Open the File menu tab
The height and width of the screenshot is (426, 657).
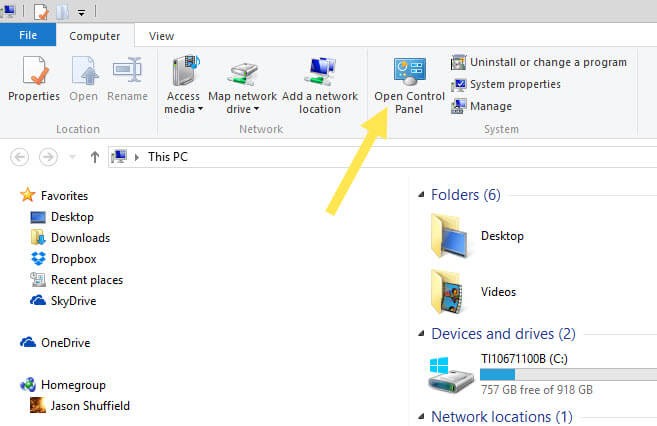(x=27, y=36)
